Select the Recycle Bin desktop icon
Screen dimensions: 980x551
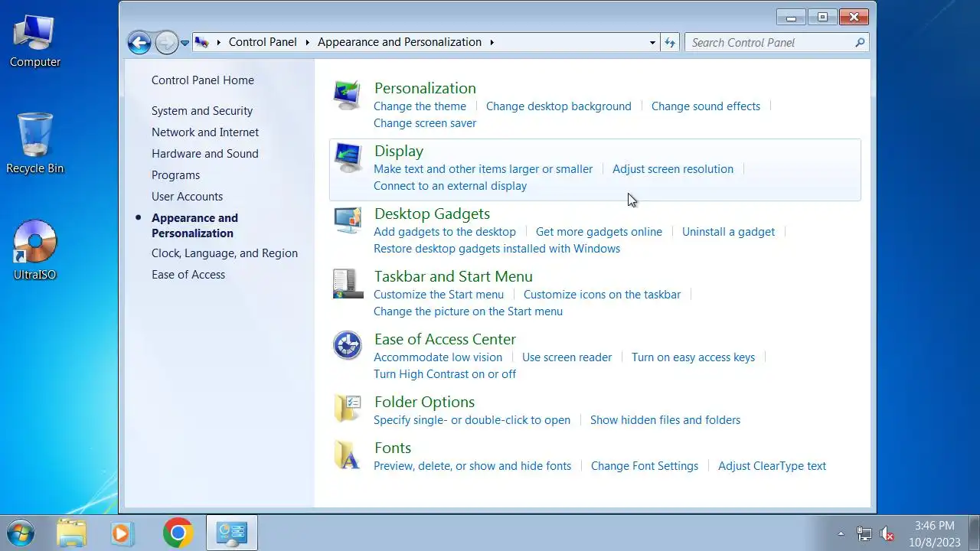point(35,144)
